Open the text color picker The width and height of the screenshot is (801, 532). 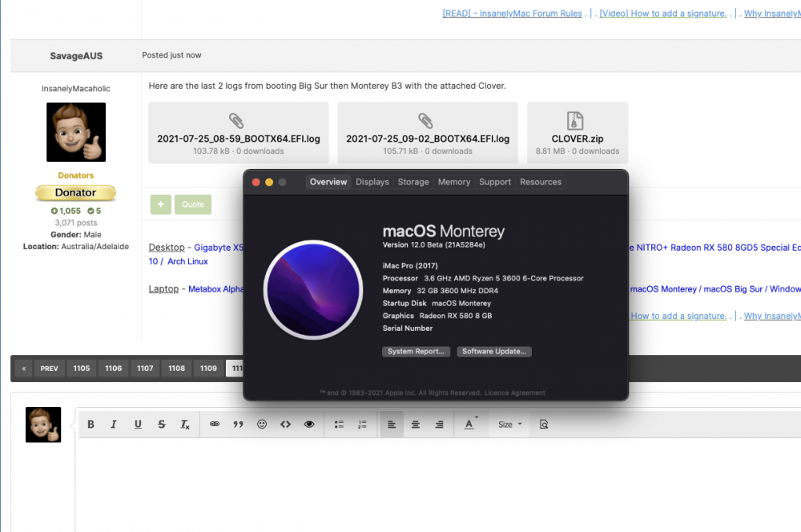pyautogui.click(x=470, y=424)
